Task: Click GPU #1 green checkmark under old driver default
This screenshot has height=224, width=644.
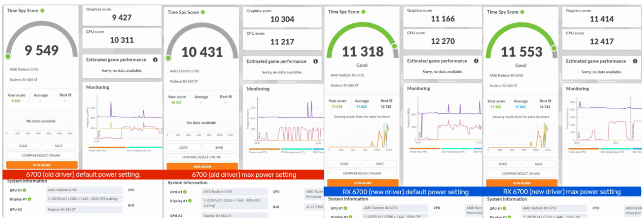Action: 24,190
